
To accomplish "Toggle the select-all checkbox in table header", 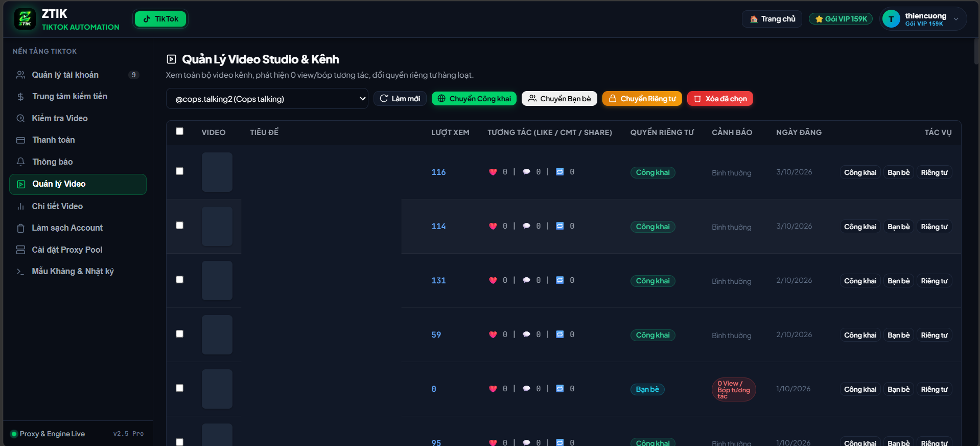I will pos(179,131).
